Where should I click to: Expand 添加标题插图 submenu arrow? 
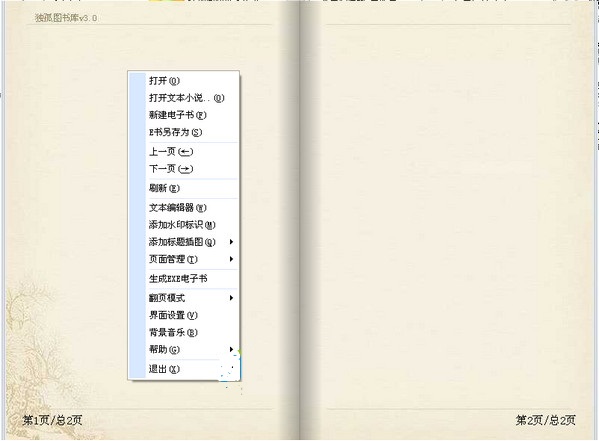click(231, 242)
